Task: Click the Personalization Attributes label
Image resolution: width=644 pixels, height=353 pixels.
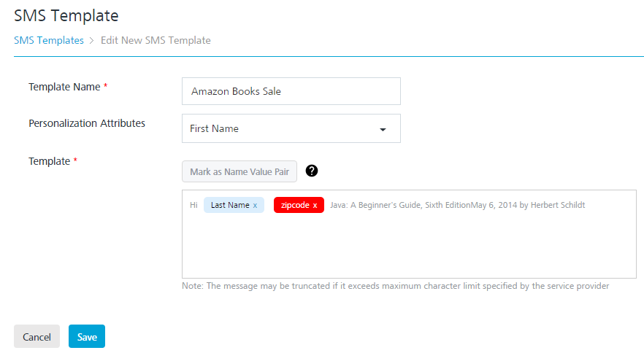Action: (87, 123)
